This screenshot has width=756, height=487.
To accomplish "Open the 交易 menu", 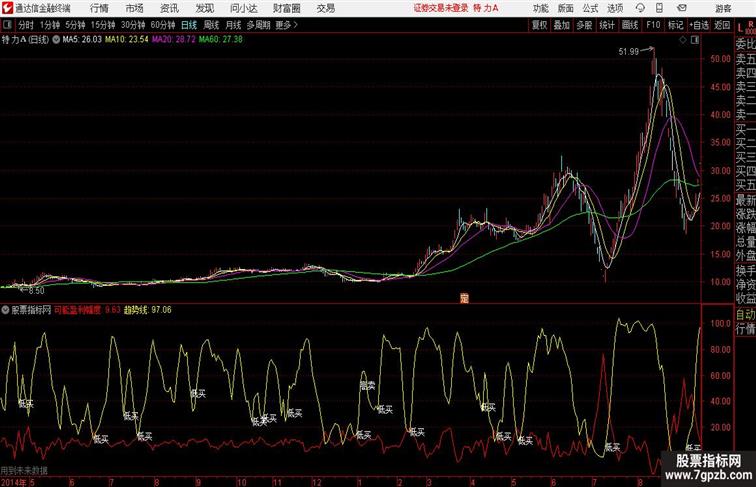I will pos(325,8).
